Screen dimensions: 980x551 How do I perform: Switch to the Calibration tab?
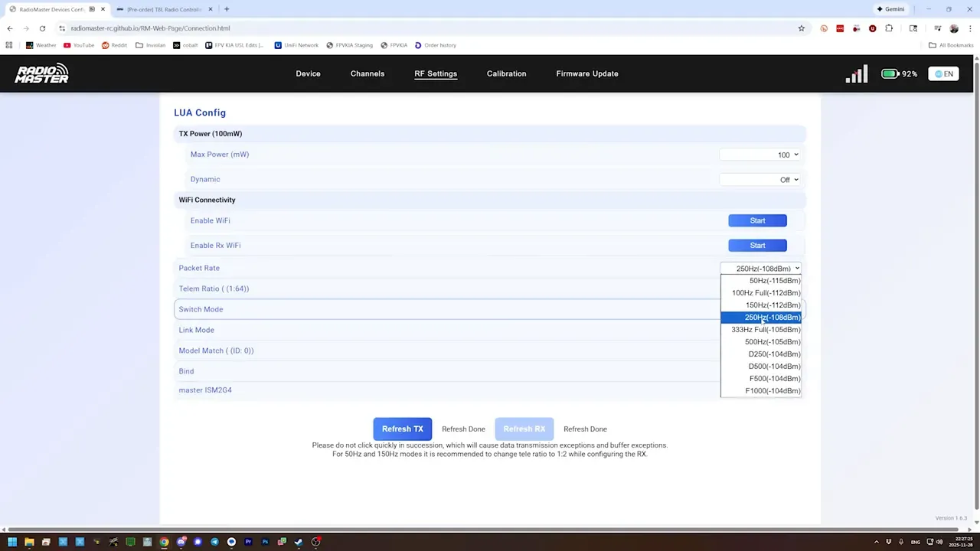click(x=506, y=73)
